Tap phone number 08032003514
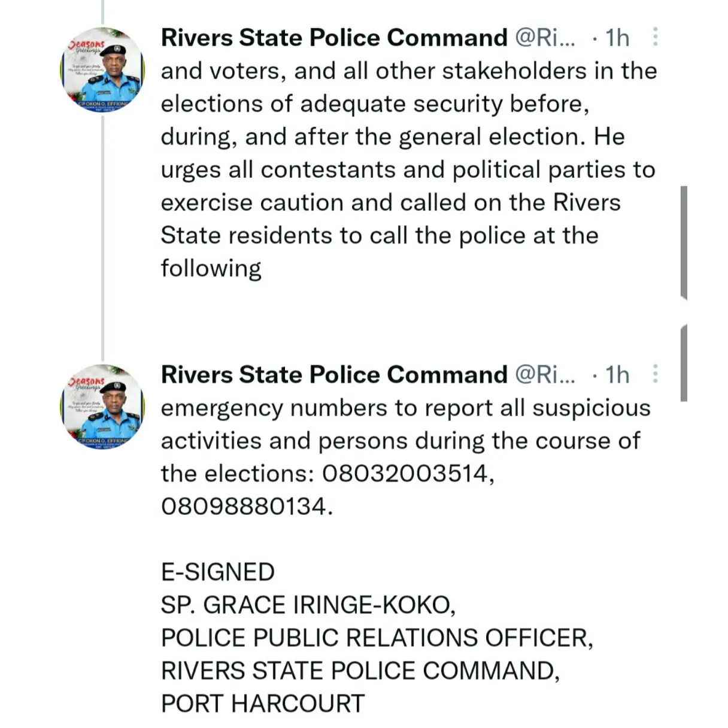 tap(406, 474)
